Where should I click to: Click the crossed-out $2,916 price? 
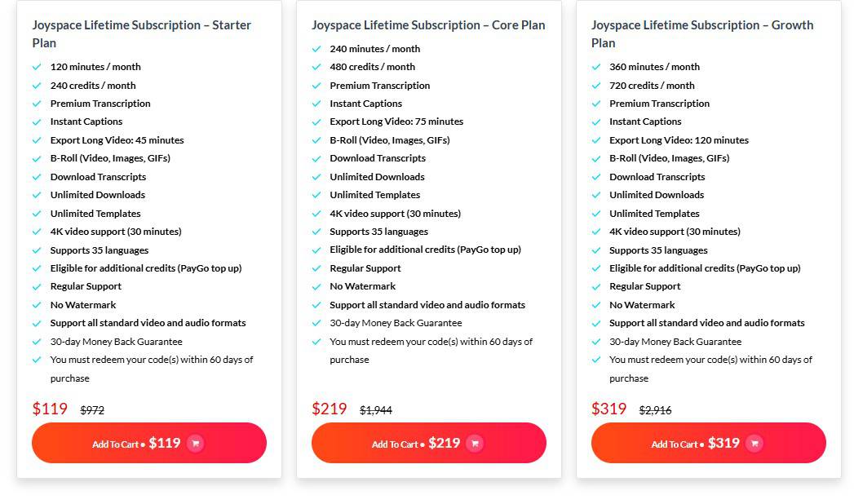[x=656, y=411]
